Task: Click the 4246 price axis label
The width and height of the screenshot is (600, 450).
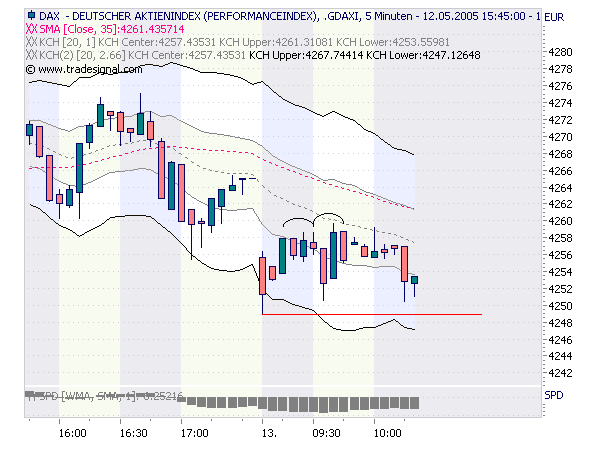Action: [x=560, y=340]
